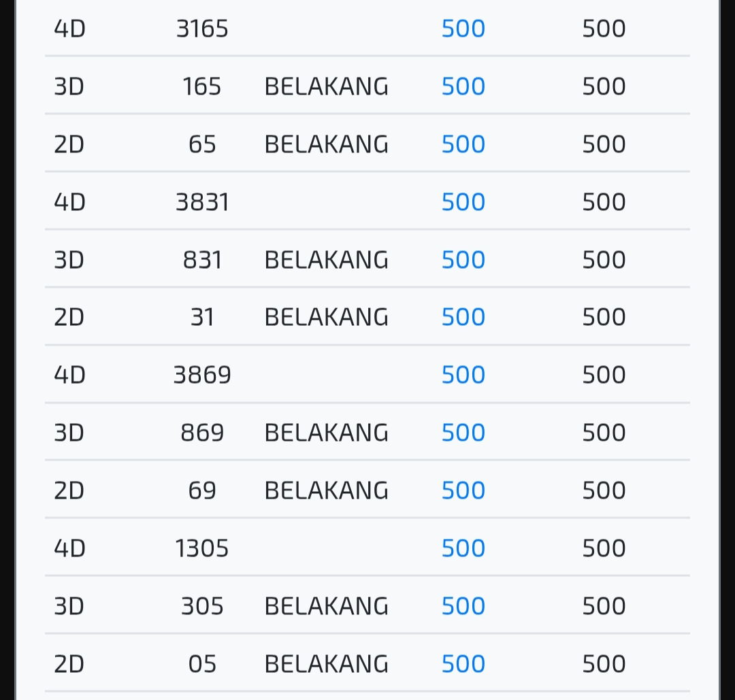
Task: Click blue 500 in the 1305 row
Action: [463, 548]
